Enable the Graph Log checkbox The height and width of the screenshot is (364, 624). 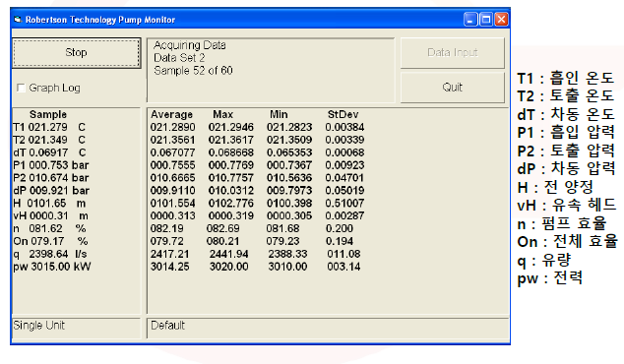(x=21, y=88)
